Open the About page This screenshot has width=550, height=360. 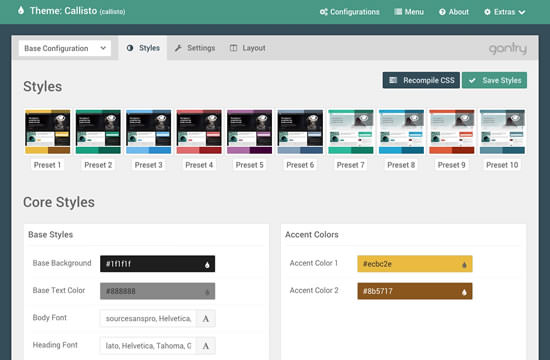(x=454, y=12)
